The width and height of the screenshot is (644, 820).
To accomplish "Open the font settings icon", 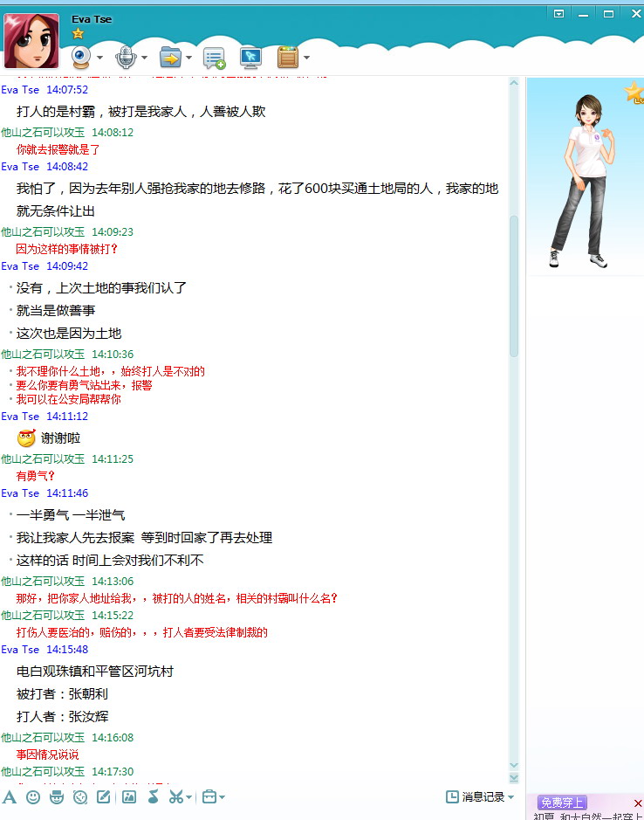I will 10,796.
